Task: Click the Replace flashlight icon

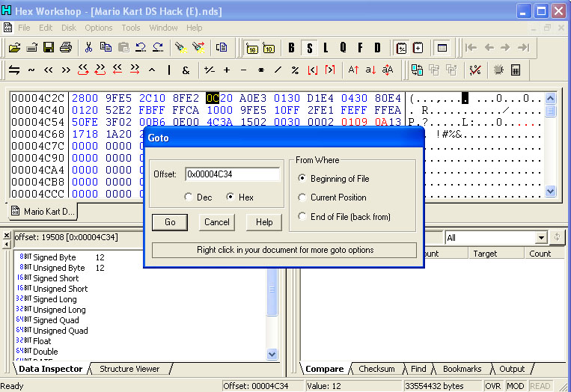Action: tap(198, 48)
